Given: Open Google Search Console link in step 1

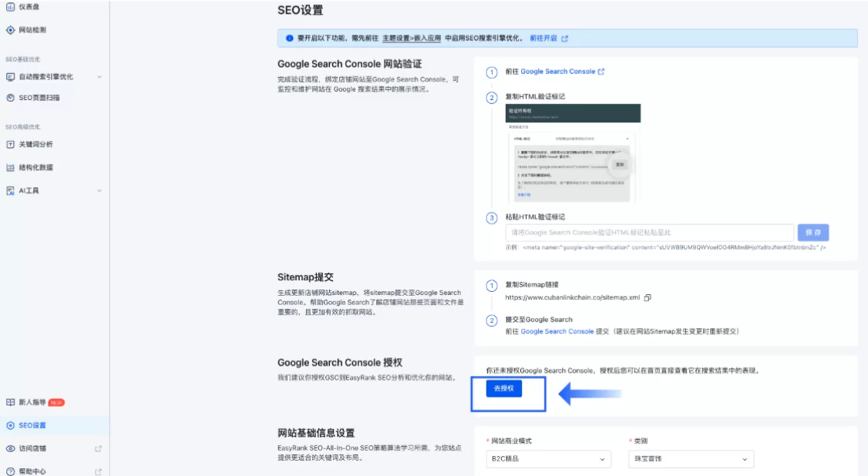Looking at the screenshot, I should pos(557,72).
